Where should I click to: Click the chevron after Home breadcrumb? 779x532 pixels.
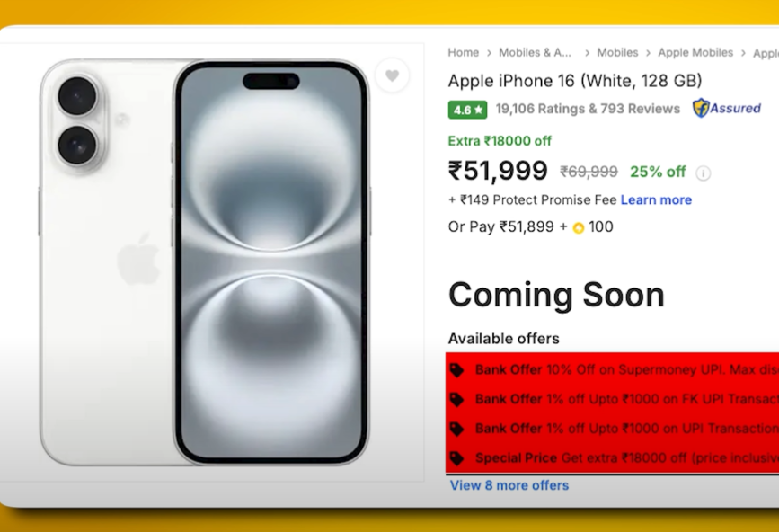point(489,53)
